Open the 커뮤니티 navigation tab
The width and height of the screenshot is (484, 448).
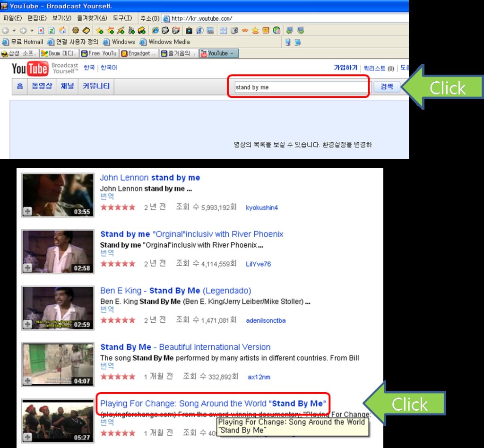tap(96, 86)
